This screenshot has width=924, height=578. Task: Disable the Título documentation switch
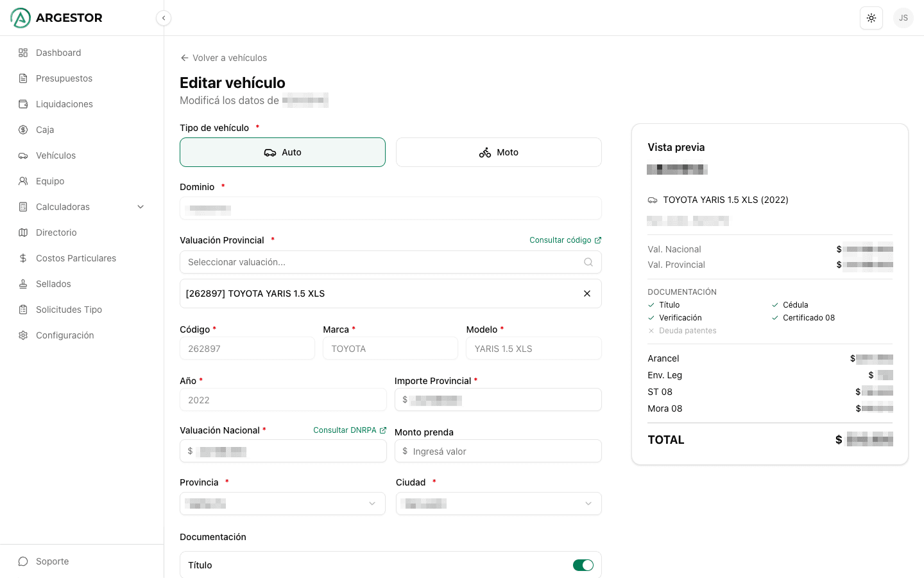(x=583, y=565)
